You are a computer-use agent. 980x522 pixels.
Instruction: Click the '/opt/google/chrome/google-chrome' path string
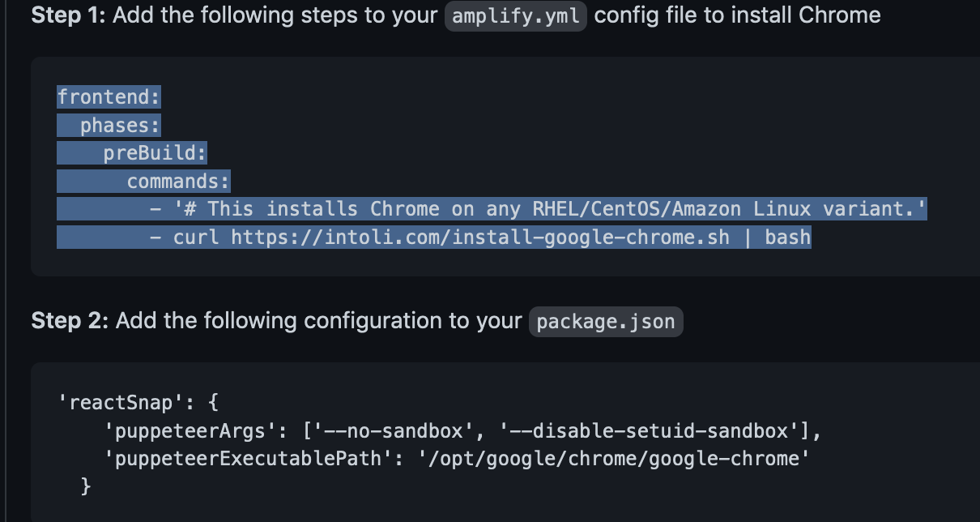(615, 458)
